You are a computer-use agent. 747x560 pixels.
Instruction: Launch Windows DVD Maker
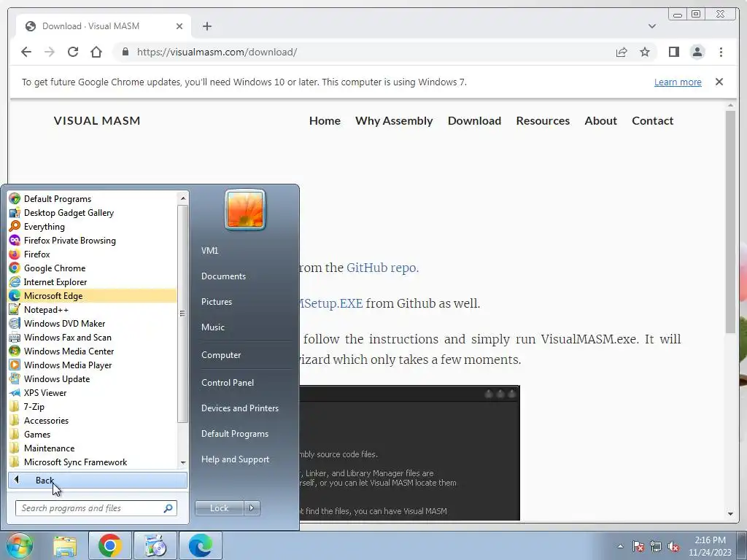(x=93, y=323)
